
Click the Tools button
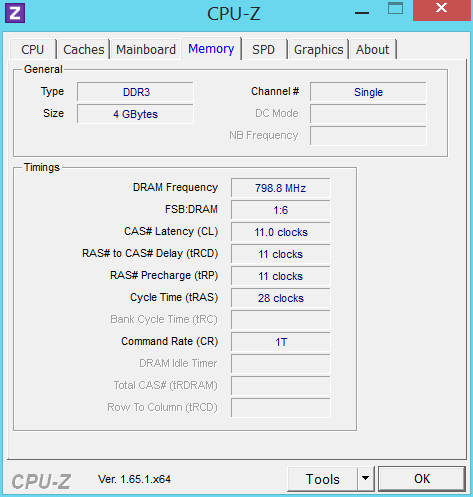[x=322, y=479]
